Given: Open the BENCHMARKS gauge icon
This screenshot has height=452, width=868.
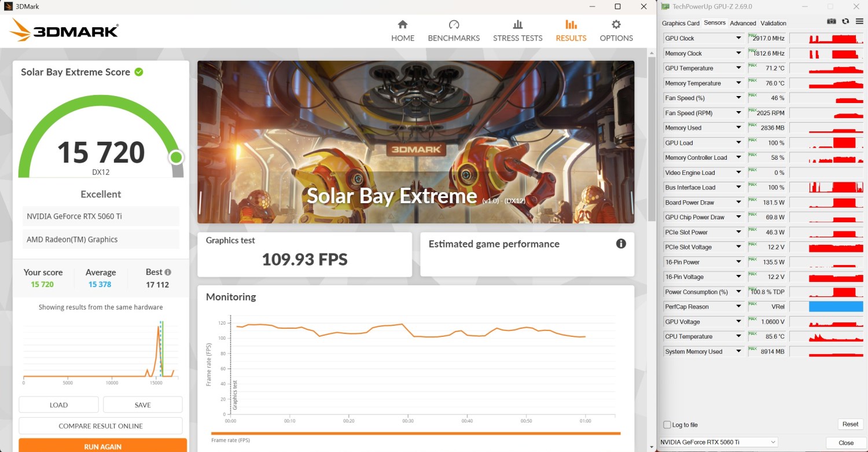Looking at the screenshot, I should [x=454, y=24].
